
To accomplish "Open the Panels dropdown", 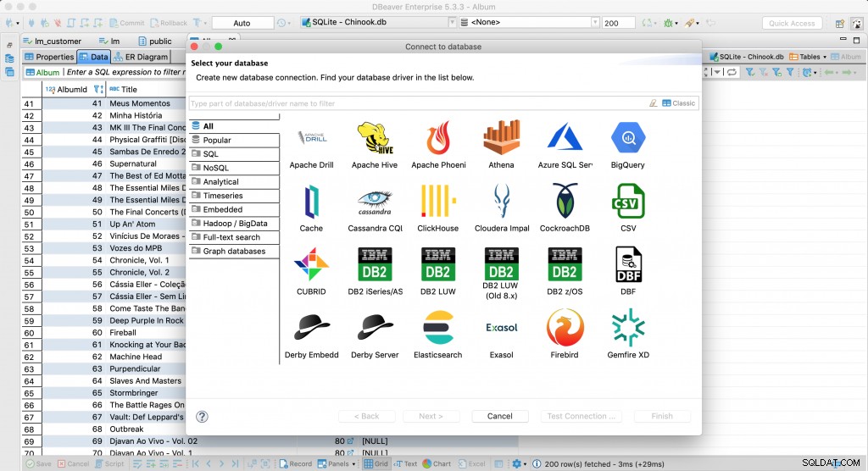I will click(x=337, y=464).
